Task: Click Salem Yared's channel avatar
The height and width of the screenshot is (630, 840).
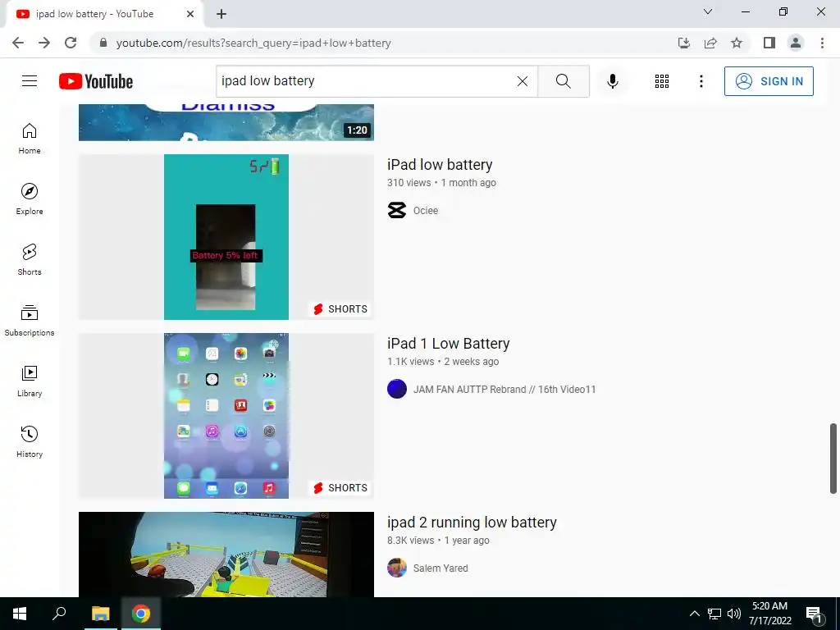Action: [x=396, y=568]
